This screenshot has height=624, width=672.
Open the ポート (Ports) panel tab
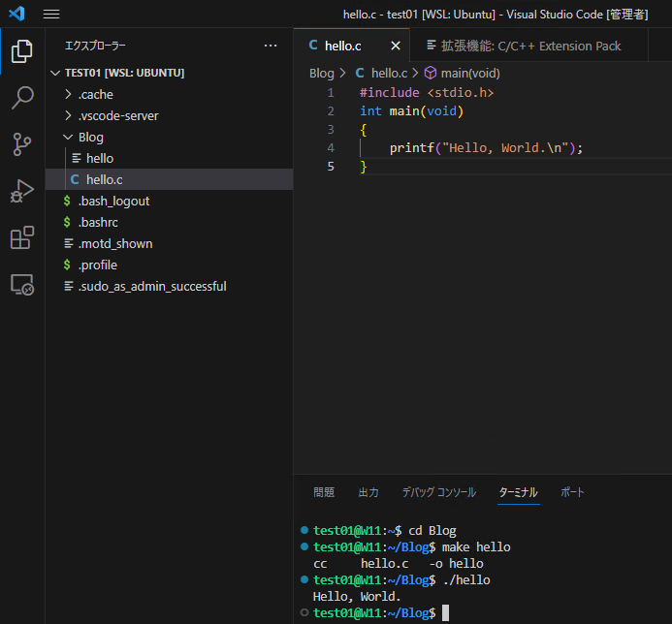pos(572,492)
